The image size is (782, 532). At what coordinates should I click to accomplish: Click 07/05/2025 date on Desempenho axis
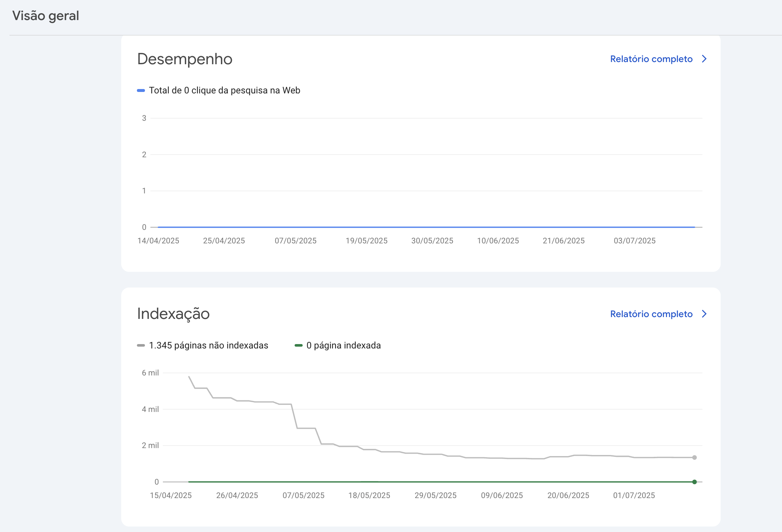click(296, 241)
